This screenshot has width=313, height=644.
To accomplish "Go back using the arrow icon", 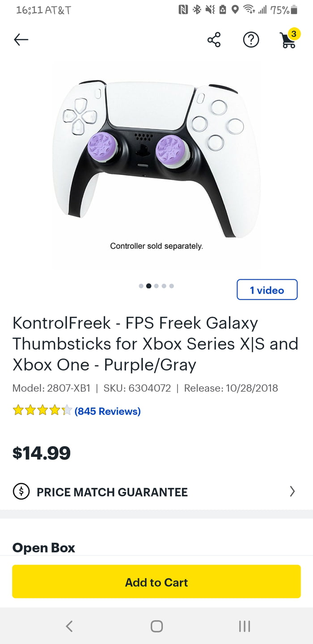I will (21, 39).
